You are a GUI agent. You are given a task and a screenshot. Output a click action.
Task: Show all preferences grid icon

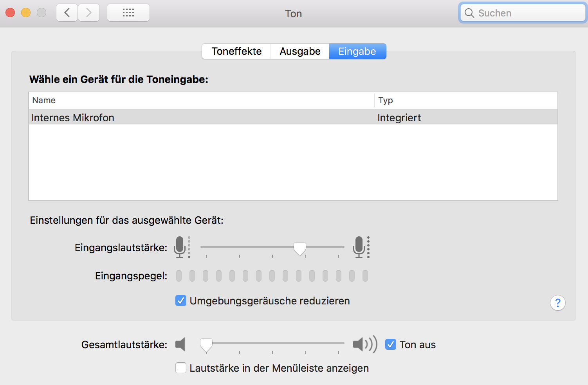coord(128,13)
